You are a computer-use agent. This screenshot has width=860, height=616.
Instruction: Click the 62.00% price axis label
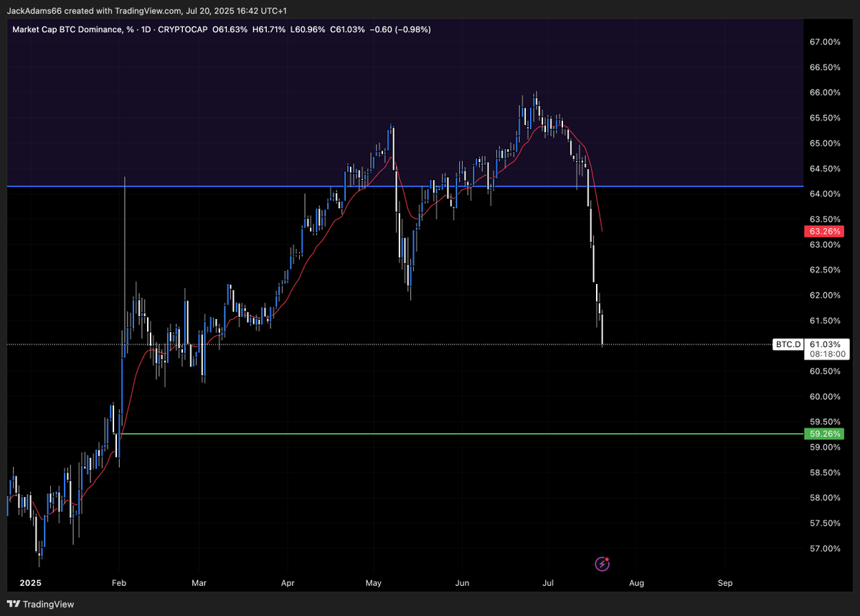point(825,295)
